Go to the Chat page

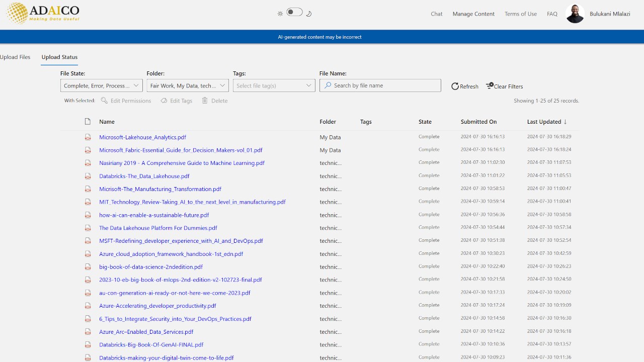pos(437,14)
